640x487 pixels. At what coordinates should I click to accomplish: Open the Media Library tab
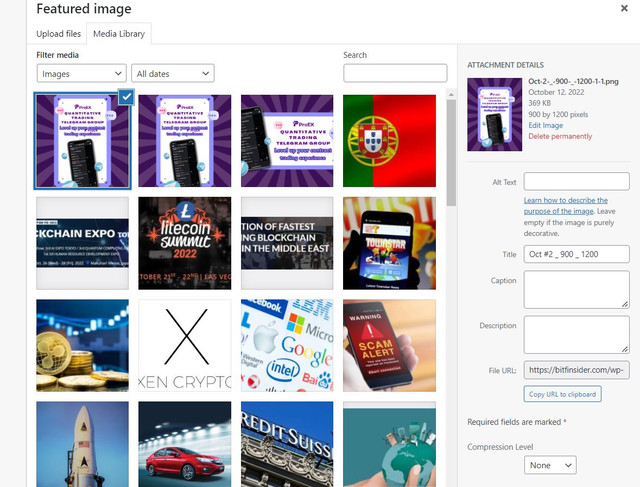tap(119, 34)
